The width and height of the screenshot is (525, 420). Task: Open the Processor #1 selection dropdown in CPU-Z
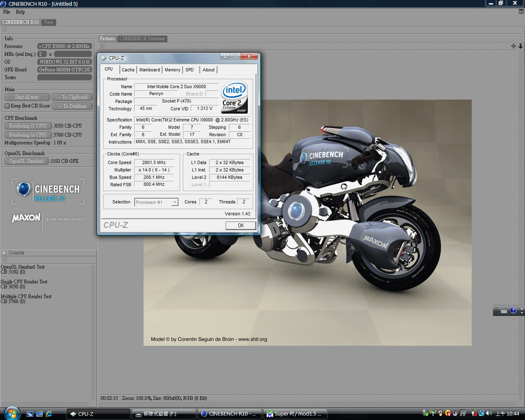point(156,202)
